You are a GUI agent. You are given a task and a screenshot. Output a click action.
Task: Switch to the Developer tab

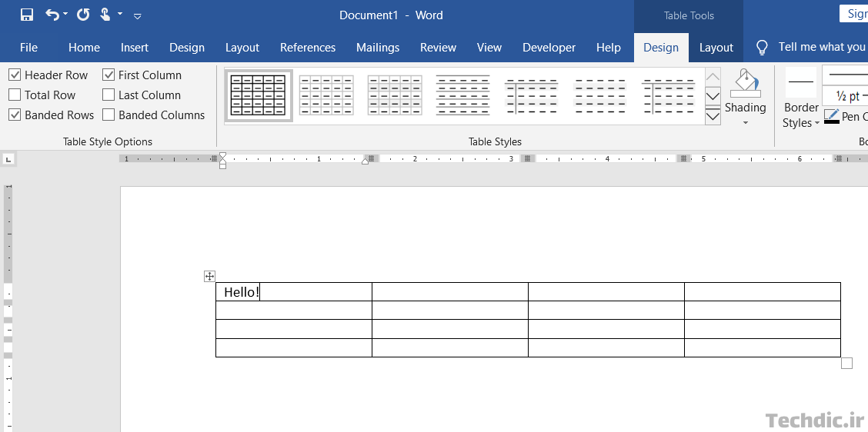click(549, 48)
